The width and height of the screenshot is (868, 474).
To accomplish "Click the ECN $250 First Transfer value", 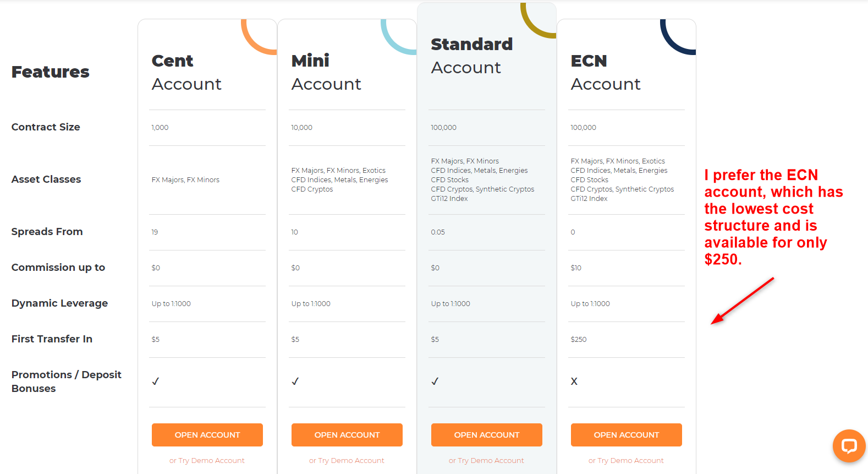I will 579,339.
